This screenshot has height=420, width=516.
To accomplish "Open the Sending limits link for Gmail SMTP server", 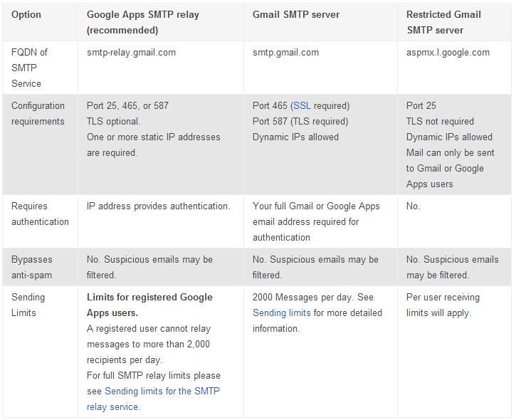I will coord(281,313).
